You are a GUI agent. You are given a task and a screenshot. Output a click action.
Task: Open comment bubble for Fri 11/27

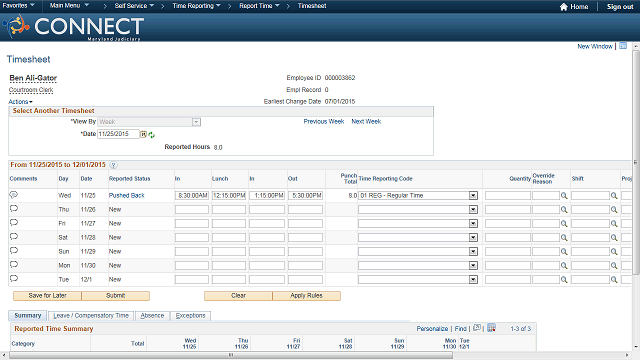coord(14,222)
